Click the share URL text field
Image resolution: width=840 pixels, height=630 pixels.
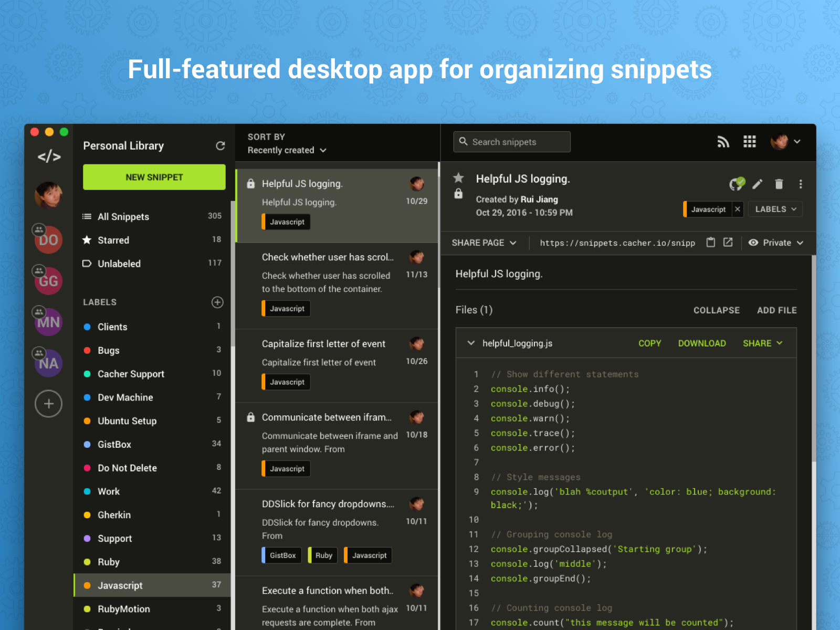click(617, 243)
